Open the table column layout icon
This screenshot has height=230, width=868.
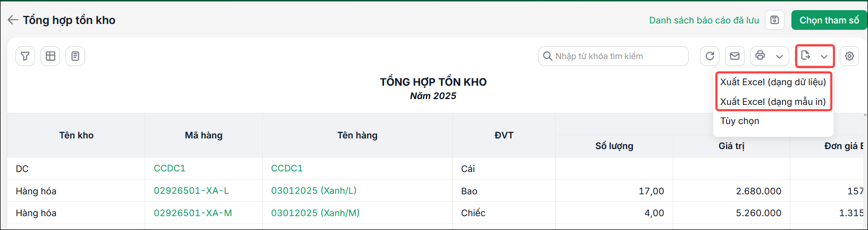(51, 56)
